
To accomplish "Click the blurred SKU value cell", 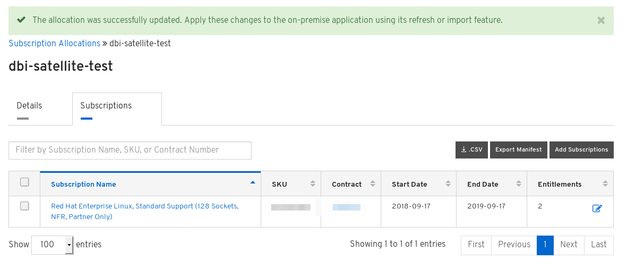I will tap(290, 207).
